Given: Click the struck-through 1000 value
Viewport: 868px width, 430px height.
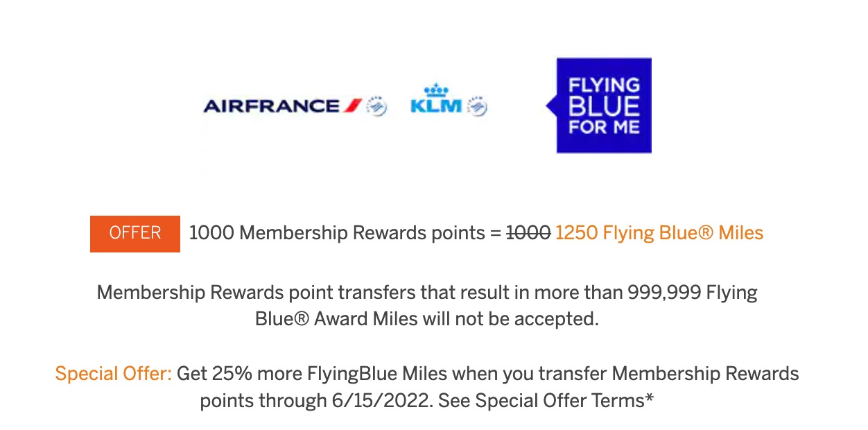Looking at the screenshot, I should tap(529, 233).
